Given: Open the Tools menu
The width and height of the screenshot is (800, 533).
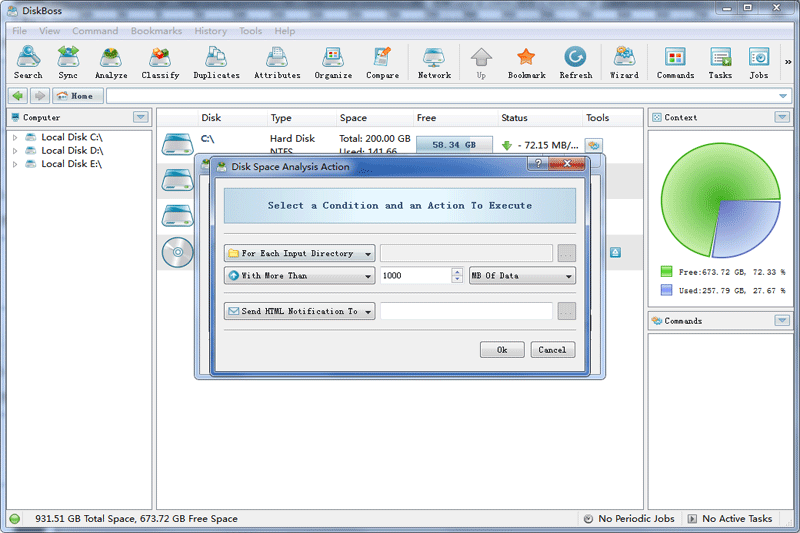Looking at the screenshot, I should [250, 31].
